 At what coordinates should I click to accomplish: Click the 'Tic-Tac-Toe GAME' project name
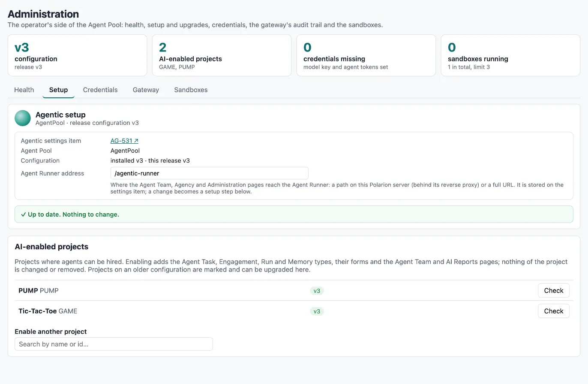click(x=48, y=311)
